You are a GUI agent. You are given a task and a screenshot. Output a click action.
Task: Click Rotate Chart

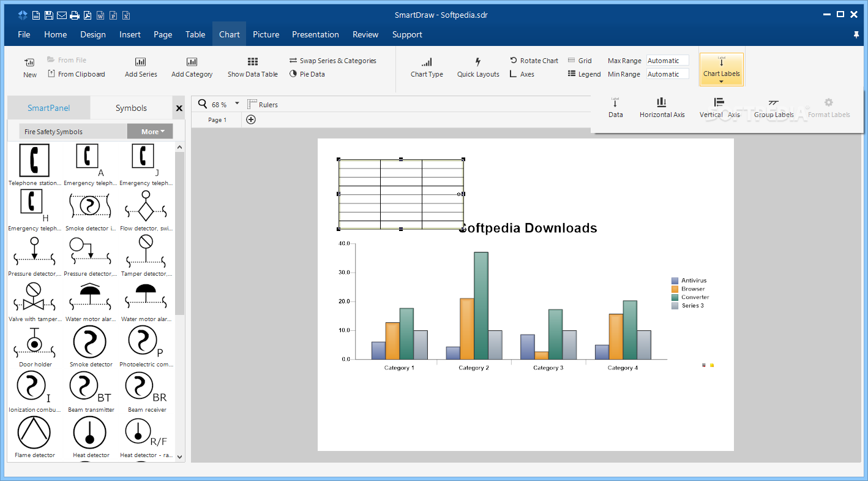(x=534, y=61)
